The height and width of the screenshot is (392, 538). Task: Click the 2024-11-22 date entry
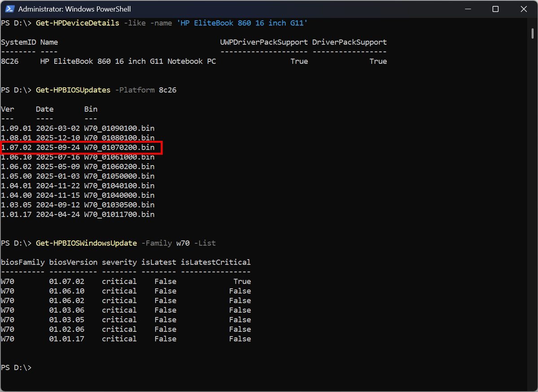57,186
